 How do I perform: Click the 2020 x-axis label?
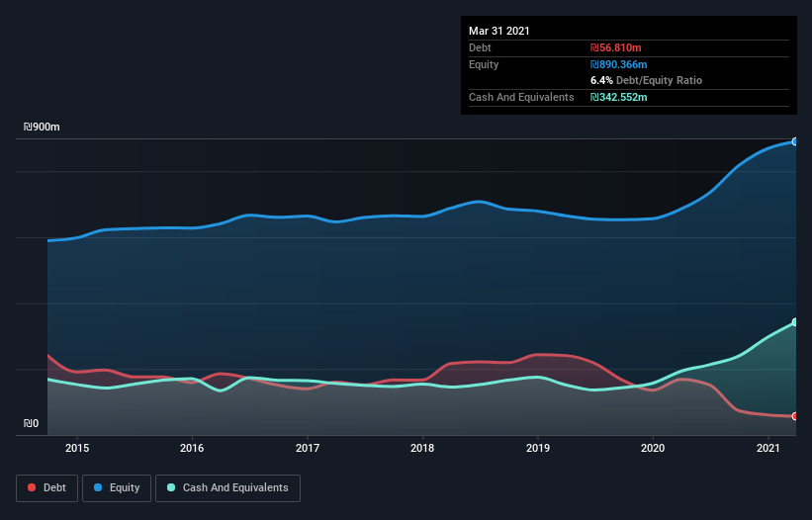coord(653,448)
